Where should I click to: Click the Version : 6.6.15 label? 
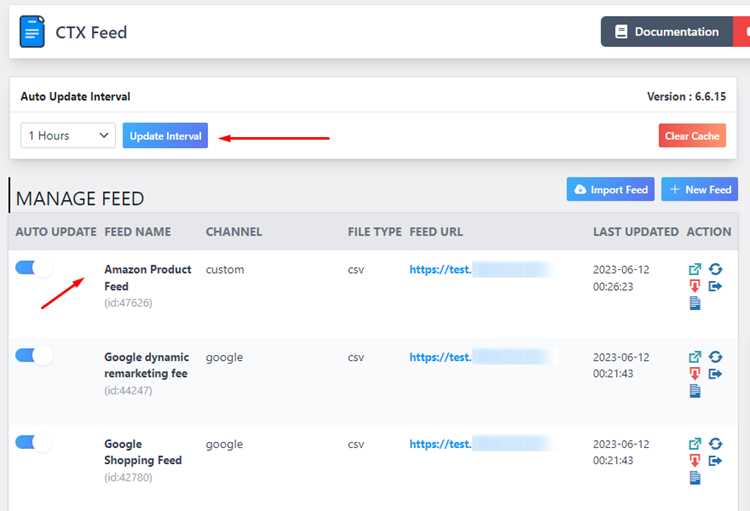[686, 96]
